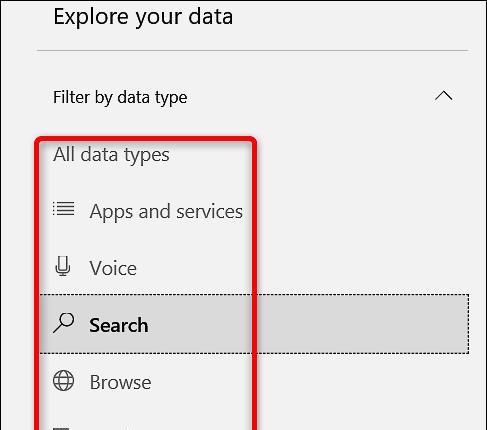Click the divider under Explore your data
The height and width of the screenshot is (430, 487).
click(x=252, y=51)
